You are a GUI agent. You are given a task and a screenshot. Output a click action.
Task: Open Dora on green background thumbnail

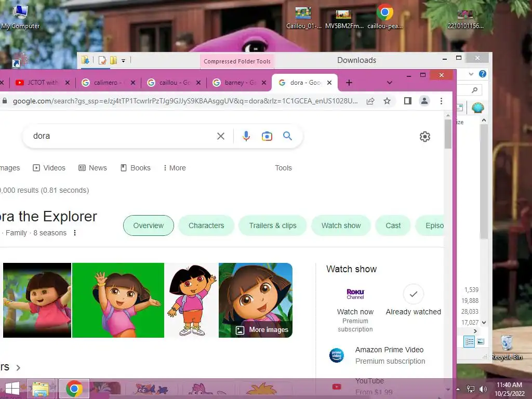pos(118,300)
